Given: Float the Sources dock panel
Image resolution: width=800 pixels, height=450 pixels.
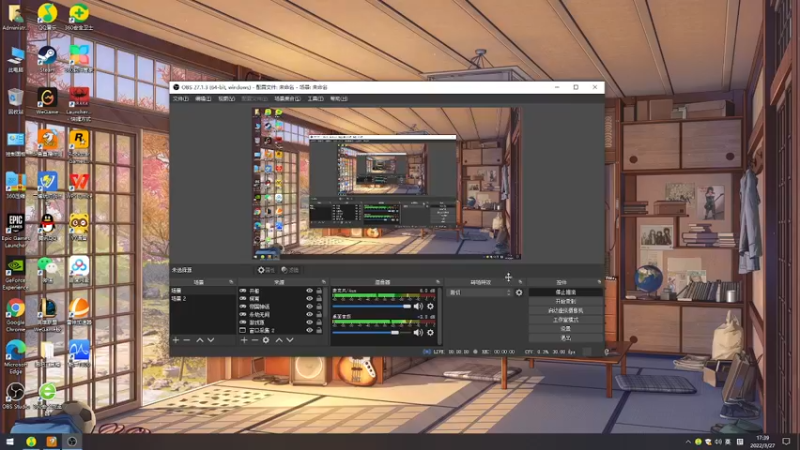Looking at the screenshot, I should [x=323, y=282].
